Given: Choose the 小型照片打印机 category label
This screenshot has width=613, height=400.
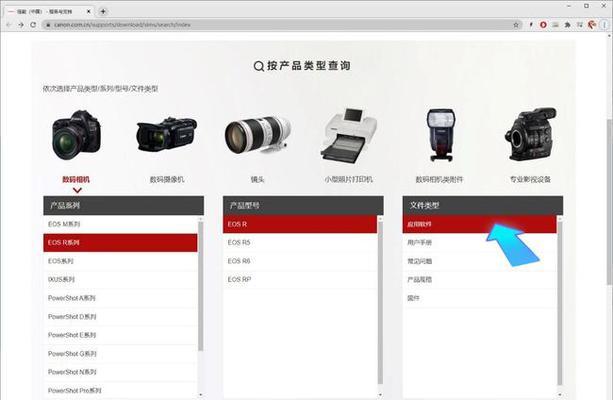Looking at the screenshot, I should 348,179.
